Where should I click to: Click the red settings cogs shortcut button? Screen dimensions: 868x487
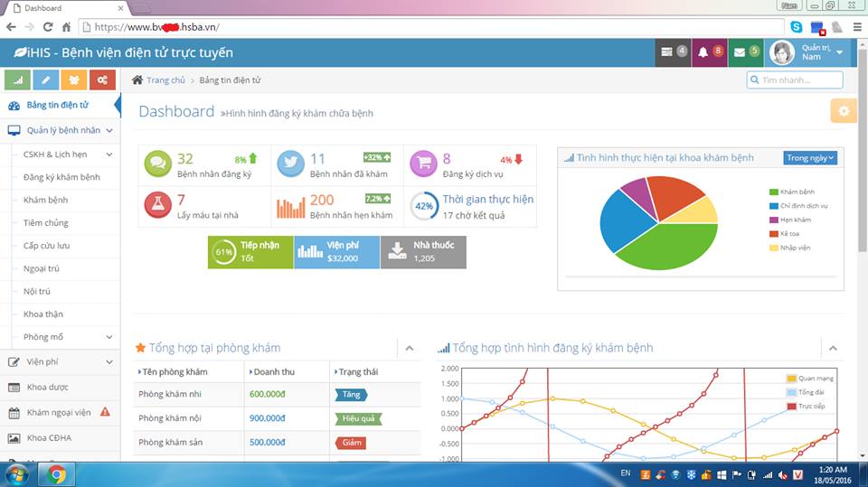[x=102, y=80]
